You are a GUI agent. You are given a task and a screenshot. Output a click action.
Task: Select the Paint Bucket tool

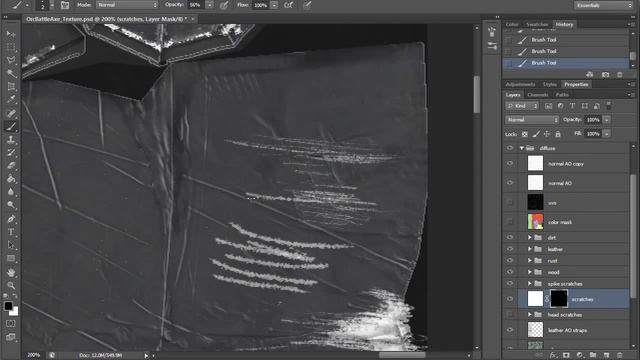point(11,179)
